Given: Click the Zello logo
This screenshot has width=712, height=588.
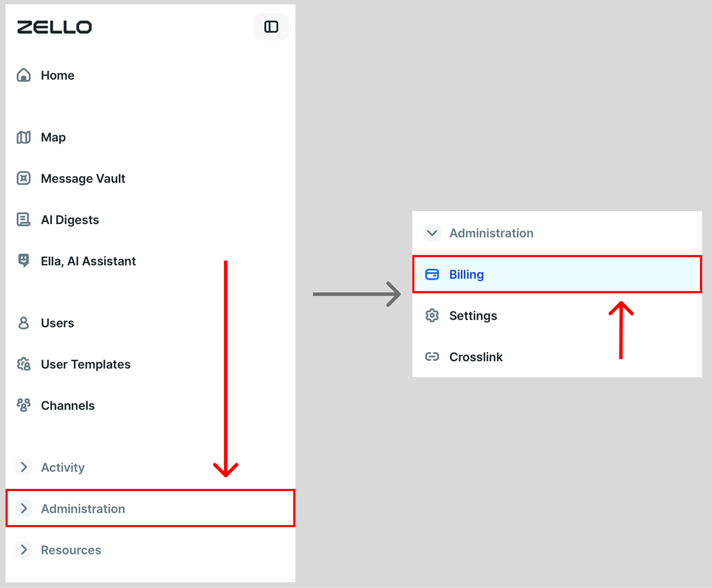Looking at the screenshot, I should (x=55, y=27).
